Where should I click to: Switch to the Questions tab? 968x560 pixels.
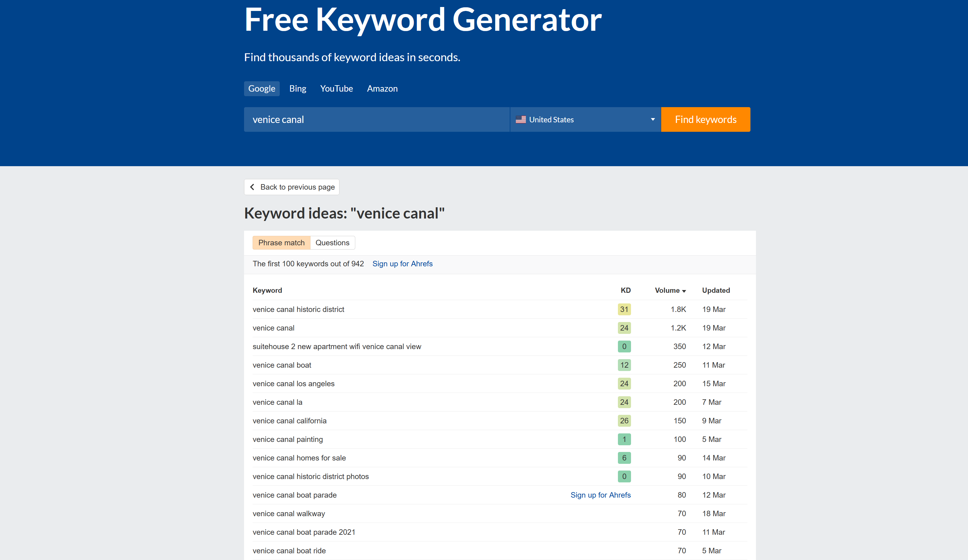pos(332,243)
